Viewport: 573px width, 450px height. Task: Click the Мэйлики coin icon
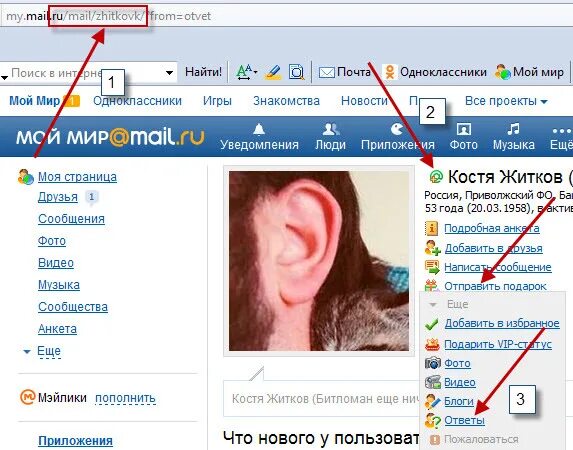27,397
